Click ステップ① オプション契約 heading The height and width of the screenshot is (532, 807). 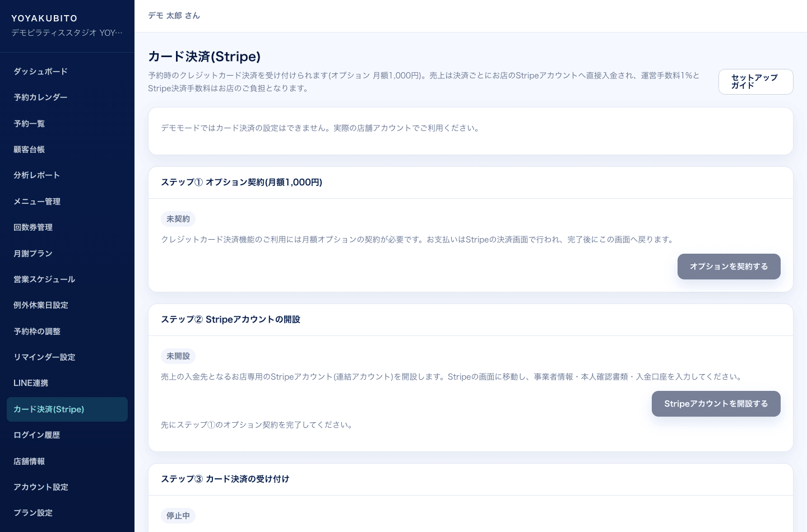[242, 183]
